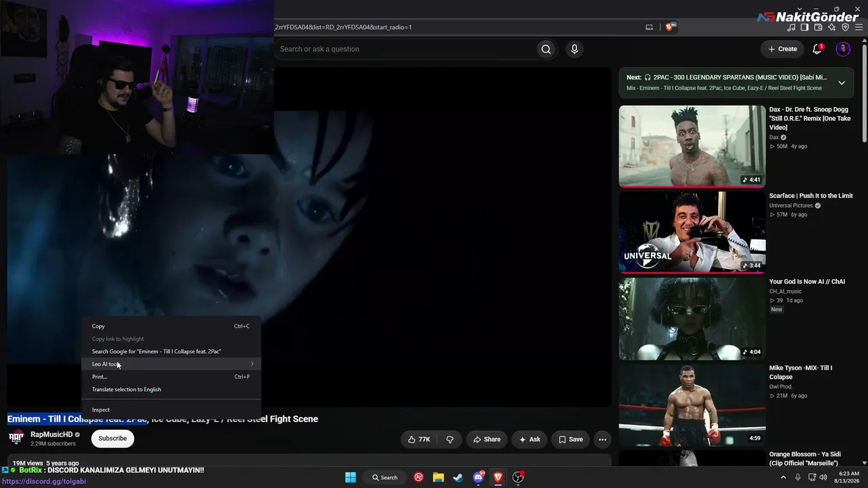
Task: Open the Universal Pictures channel name
Action: coord(791,205)
